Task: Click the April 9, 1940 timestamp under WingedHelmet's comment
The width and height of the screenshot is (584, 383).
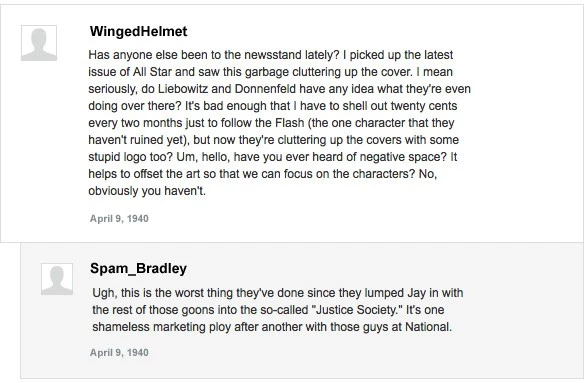Action: tap(119, 219)
